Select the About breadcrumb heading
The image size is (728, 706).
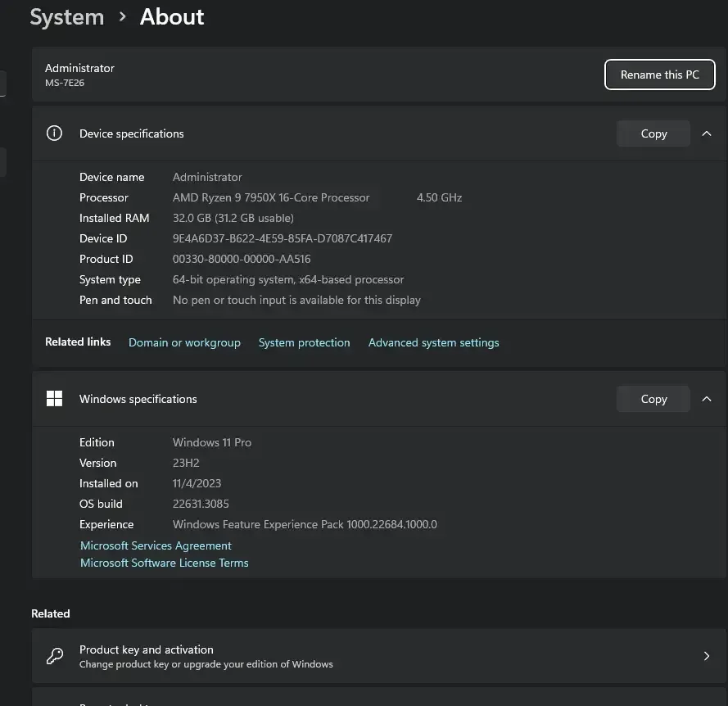point(172,17)
